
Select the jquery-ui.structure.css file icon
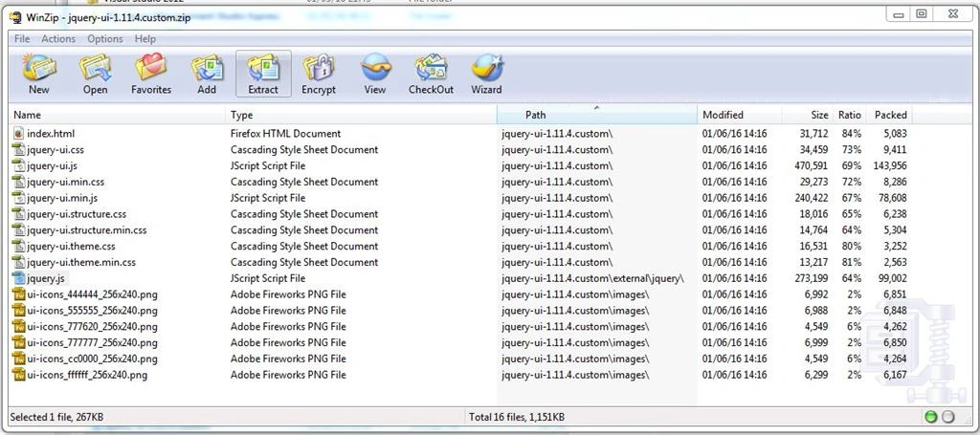[x=18, y=214]
